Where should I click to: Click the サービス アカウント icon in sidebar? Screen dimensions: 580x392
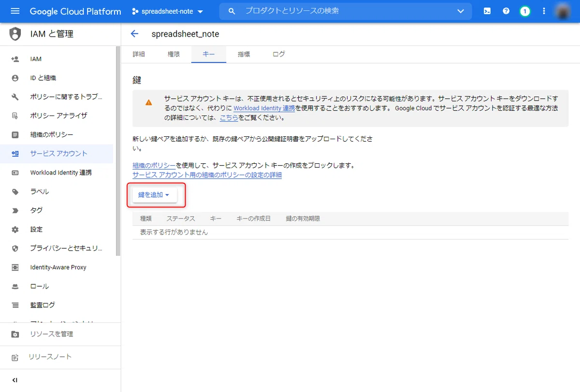coord(15,154)
